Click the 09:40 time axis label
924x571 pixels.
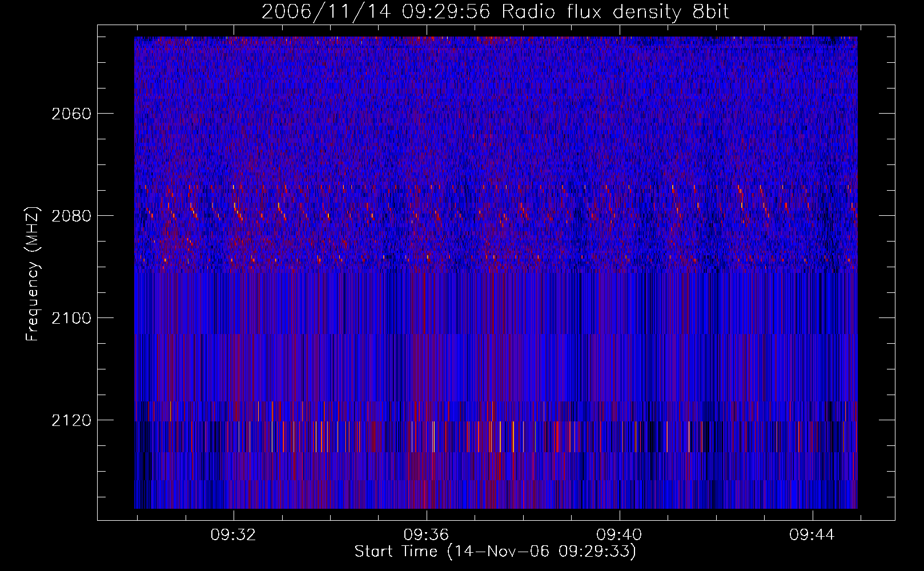(x=619, y=535)
